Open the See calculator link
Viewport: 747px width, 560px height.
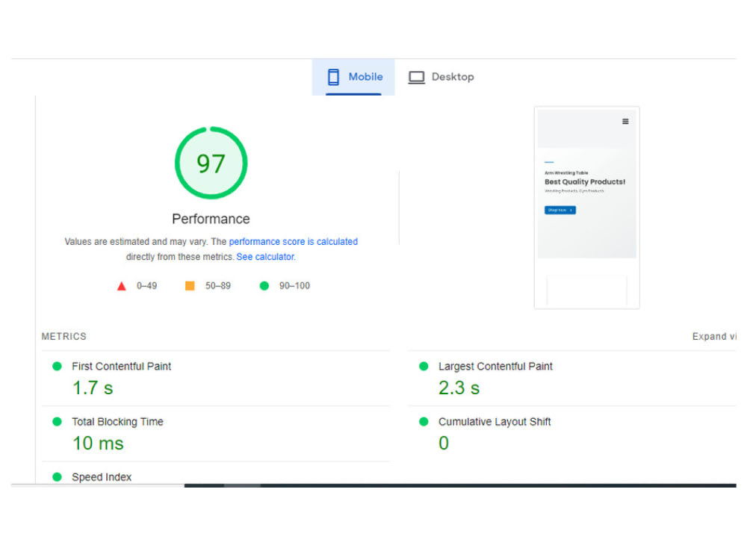264,256
